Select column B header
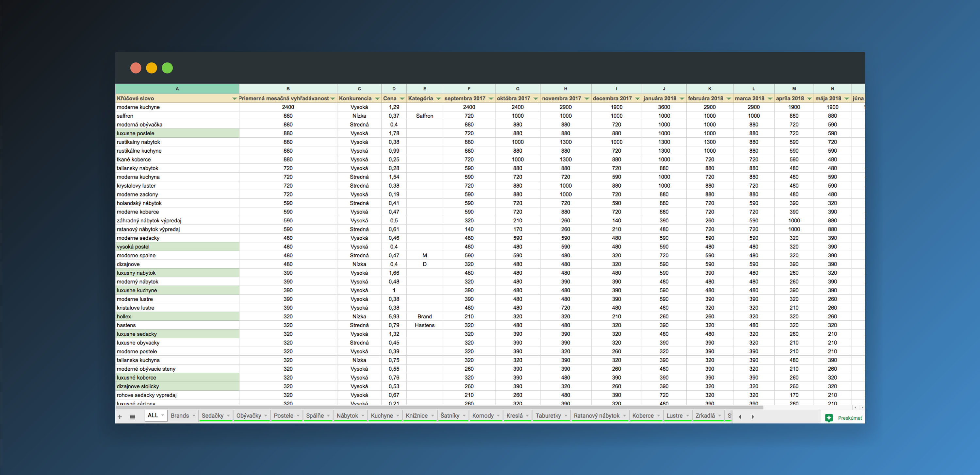This screenshot has height=475, width=980. coord(288,89)
